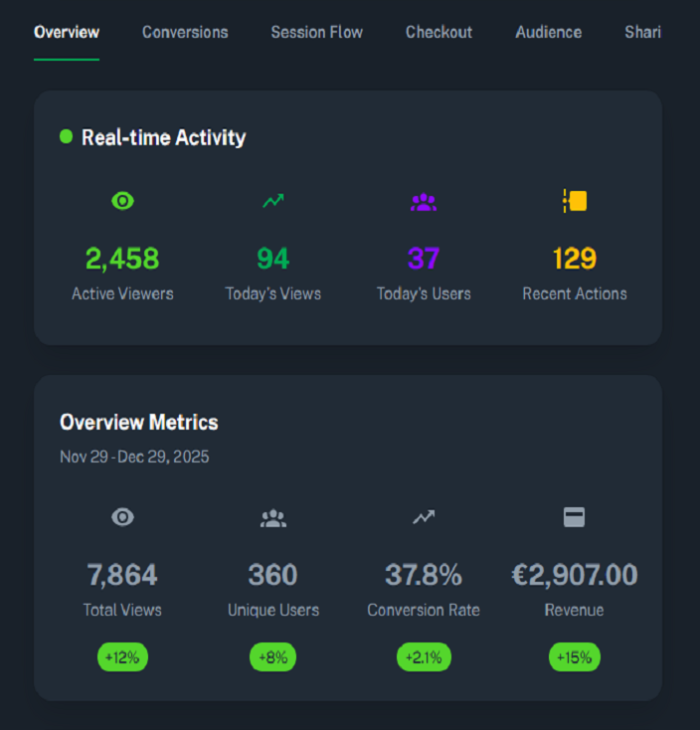Screen dimensions: 700x730
Task: Click the Nov 29 - Dec 29, 2025 date range
Action: tap(134, 457)
